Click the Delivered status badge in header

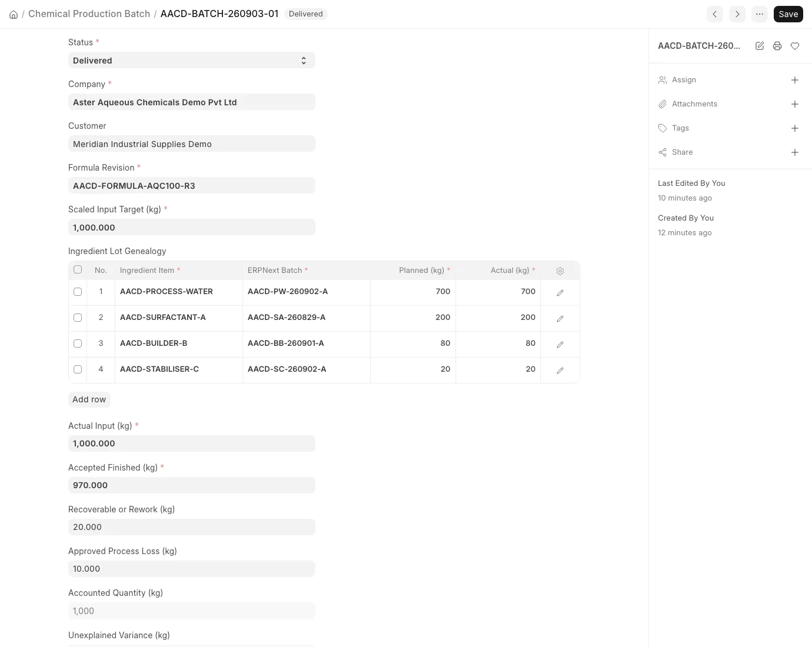[x=306, y=14]
